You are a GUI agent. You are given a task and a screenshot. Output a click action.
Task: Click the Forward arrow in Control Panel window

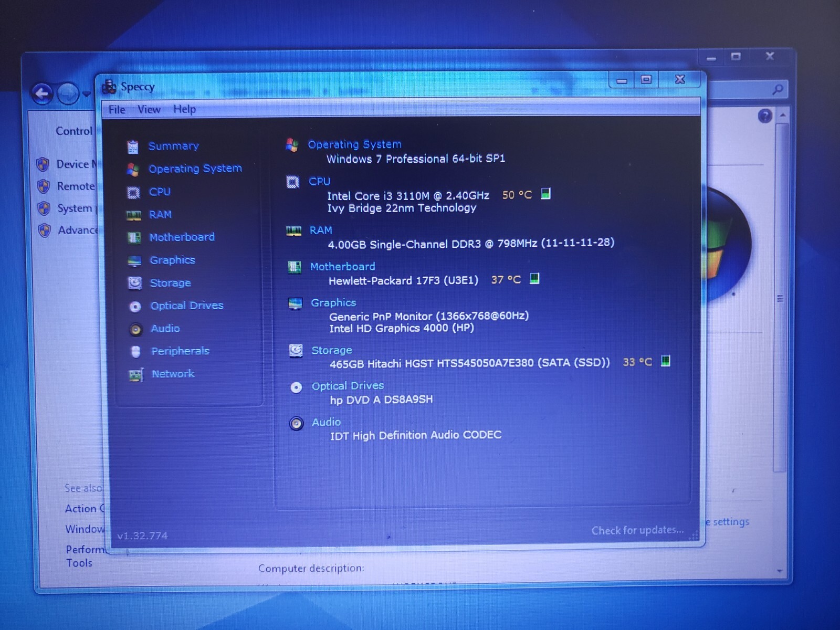(x=68, y=94)
